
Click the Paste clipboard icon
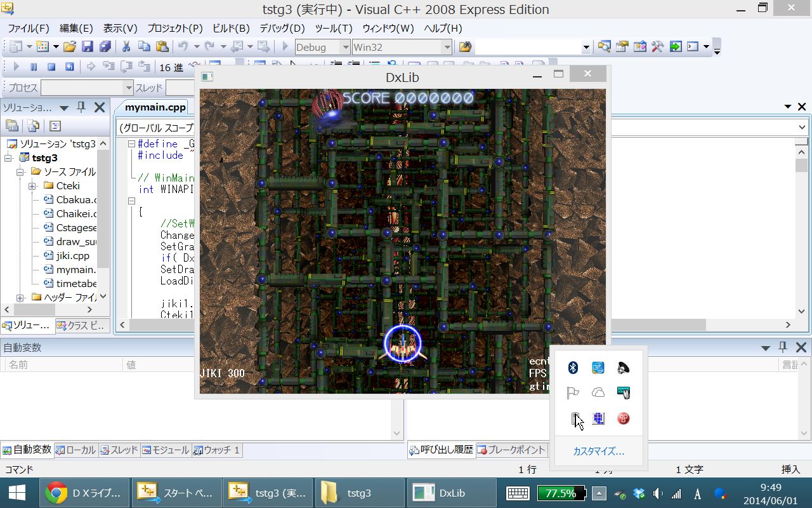point(162,47)
